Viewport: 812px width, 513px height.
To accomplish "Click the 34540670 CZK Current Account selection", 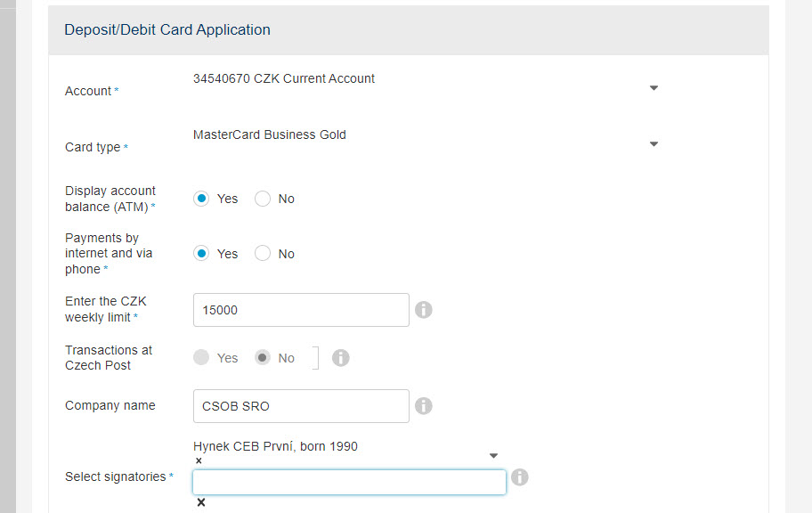I will click(284, 78).
